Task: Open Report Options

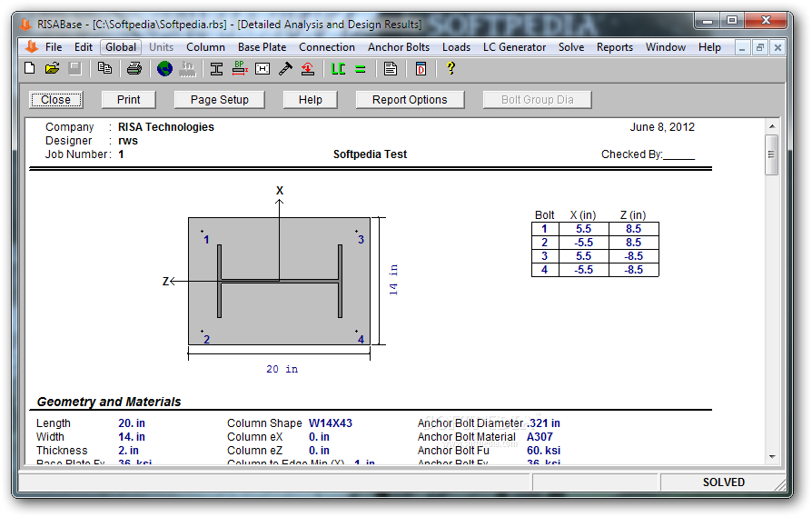Action: (410, 99)
